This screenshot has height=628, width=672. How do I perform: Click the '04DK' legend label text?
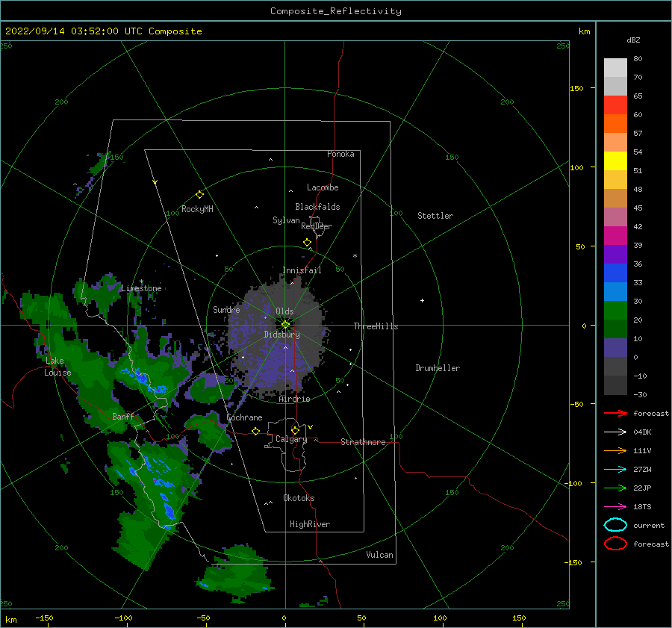point(642,432)
